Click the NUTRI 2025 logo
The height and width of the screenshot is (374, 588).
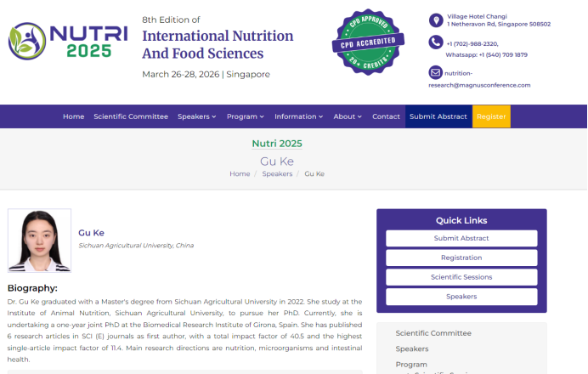(x=68, y=41)
